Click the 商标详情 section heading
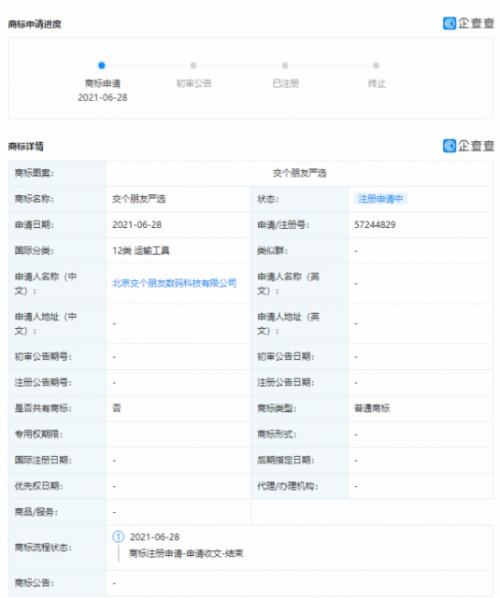Image resolution: width=500 pixels, height=598 pixels. (x=26, y=146)
